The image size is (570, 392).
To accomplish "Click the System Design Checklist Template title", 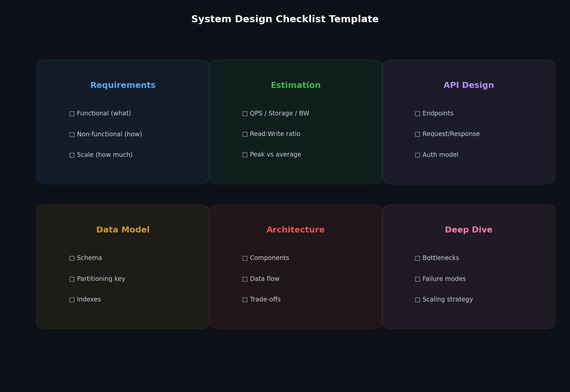I will pyautogui.click(x=285, y=20).
